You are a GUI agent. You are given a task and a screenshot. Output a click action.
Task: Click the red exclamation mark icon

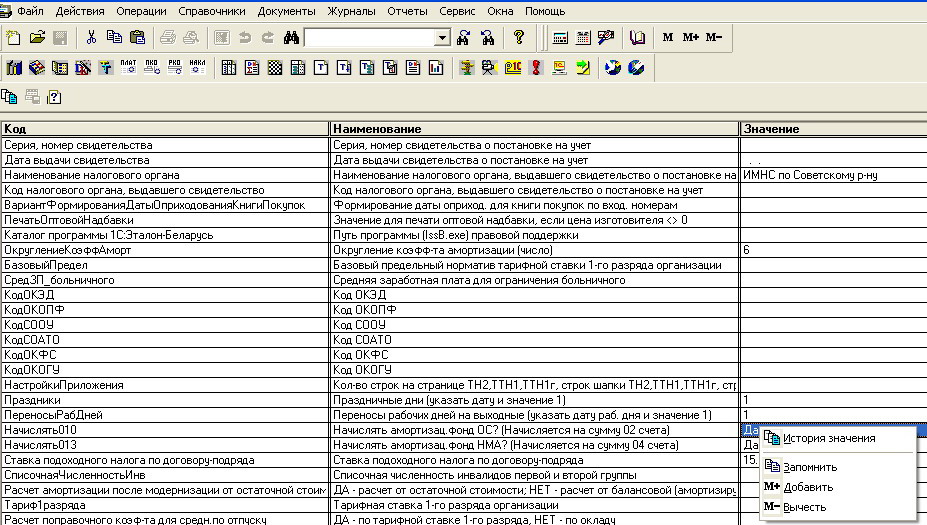[x=536, y=67]
